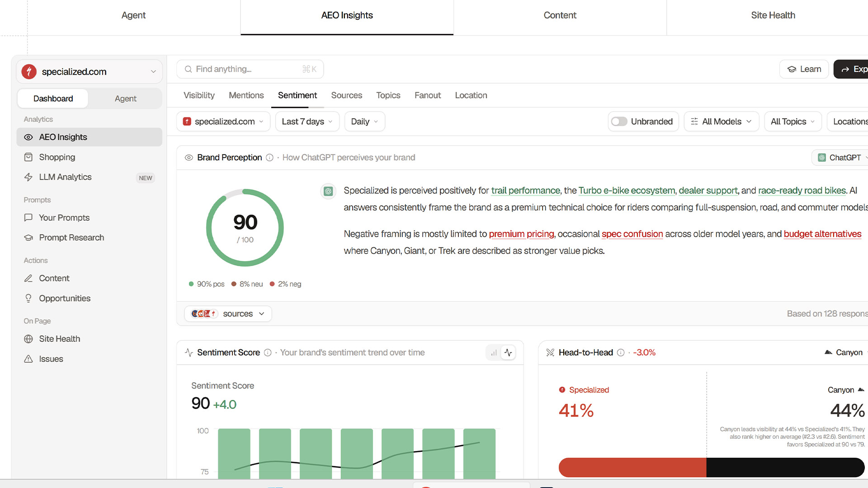Click the Brand Perception info icon
Viewport: 868px width, 488px height.
pos(269,158)
